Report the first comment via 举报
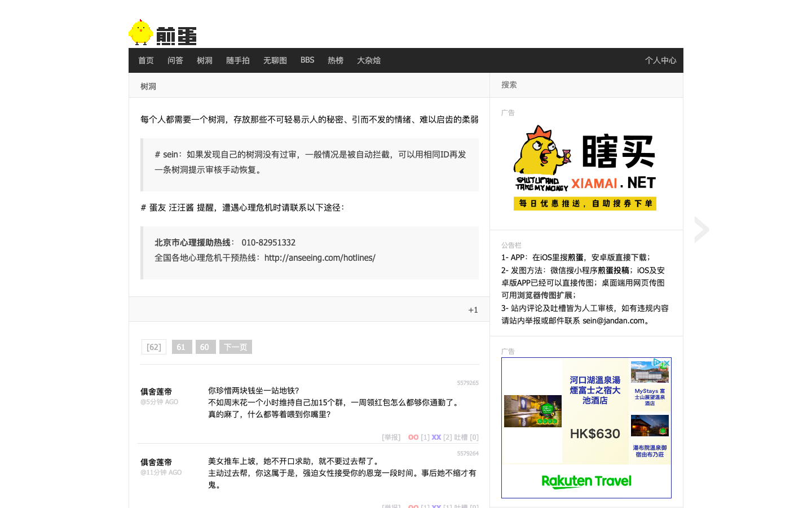Viewport: 812px width, 508px height. click(x=391, y=437)
